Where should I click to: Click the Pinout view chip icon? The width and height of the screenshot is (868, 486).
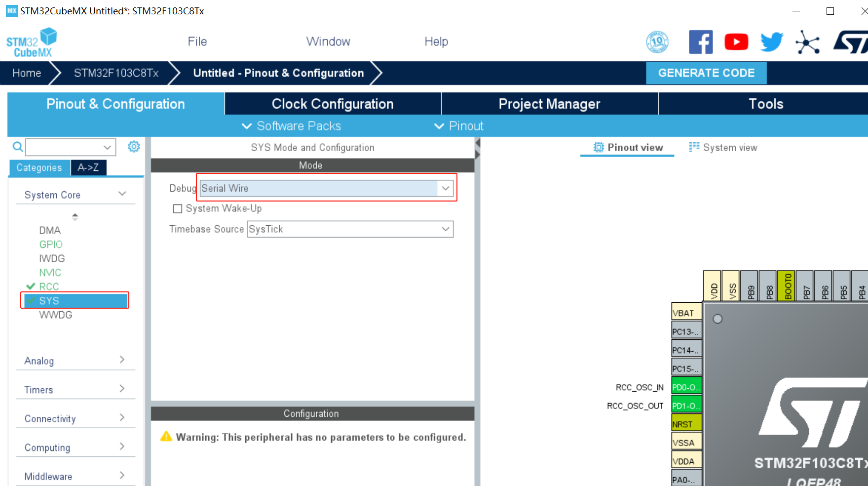(x=599, y=147)
